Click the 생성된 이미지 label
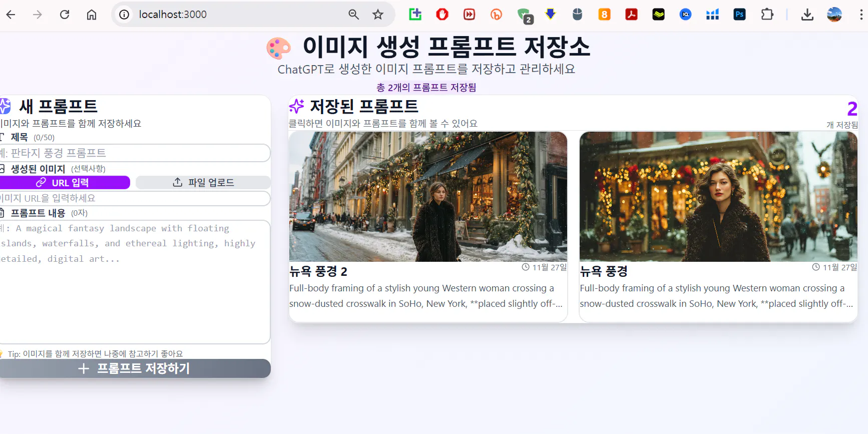This screenshot has height=434, width=868. [x=38, y=169]
